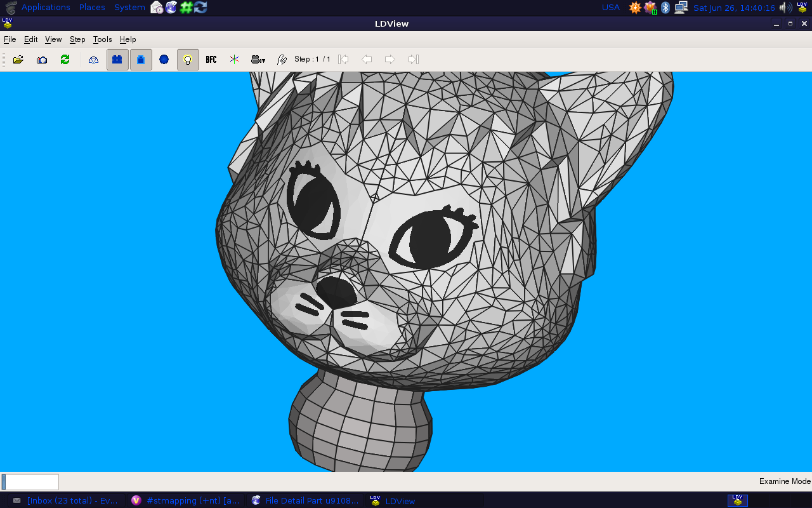Select the primitive substitution brick icon

click(141, 59)
